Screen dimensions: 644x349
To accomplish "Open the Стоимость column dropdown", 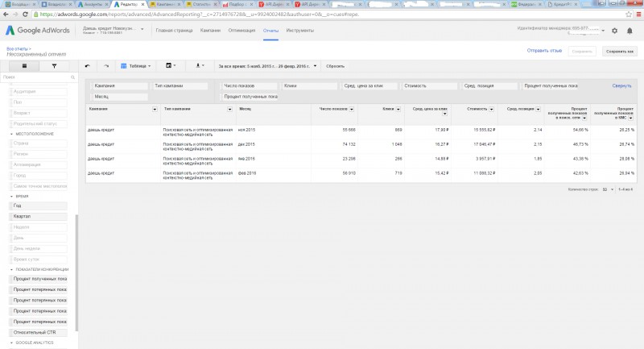I will (491, 110).
